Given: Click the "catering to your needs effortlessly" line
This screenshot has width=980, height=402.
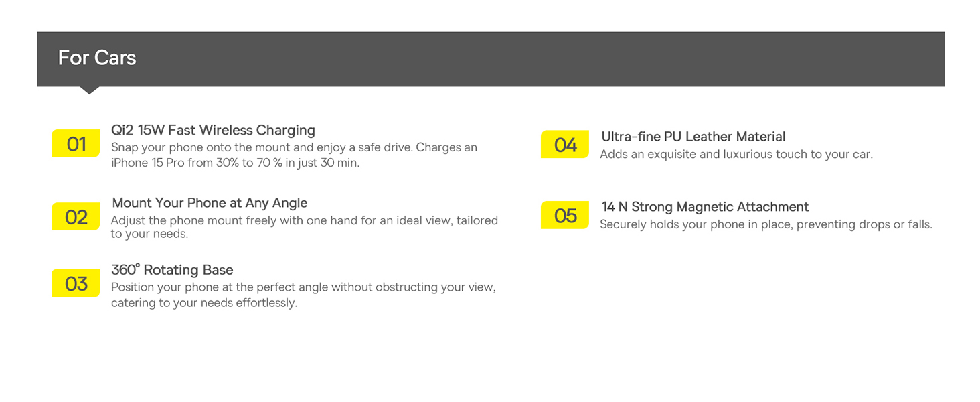Looking at the screenshot, I should (203, 303).
